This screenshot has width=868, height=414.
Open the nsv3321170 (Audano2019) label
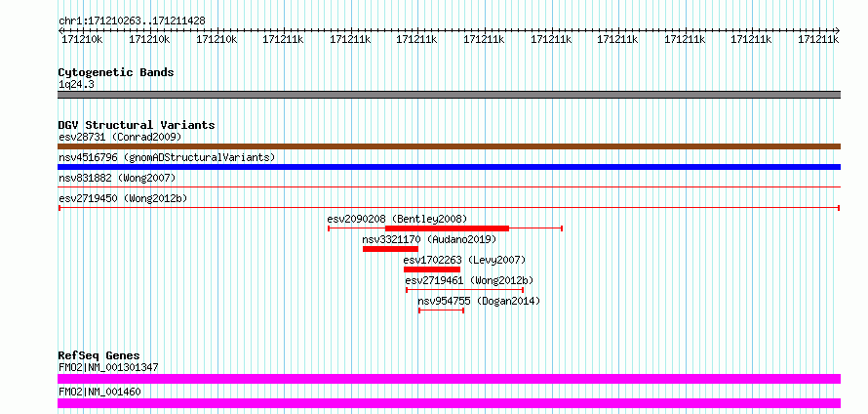click(x=429, y=239)
